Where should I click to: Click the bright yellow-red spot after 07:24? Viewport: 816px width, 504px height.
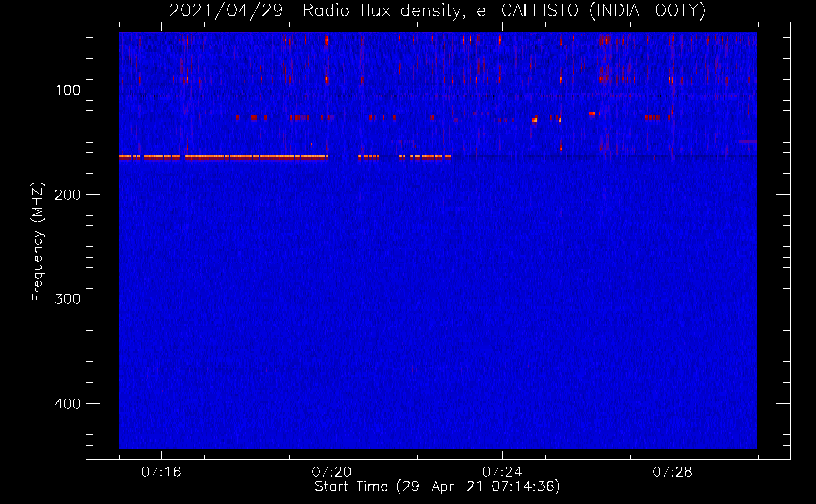(x=534, y=120)
